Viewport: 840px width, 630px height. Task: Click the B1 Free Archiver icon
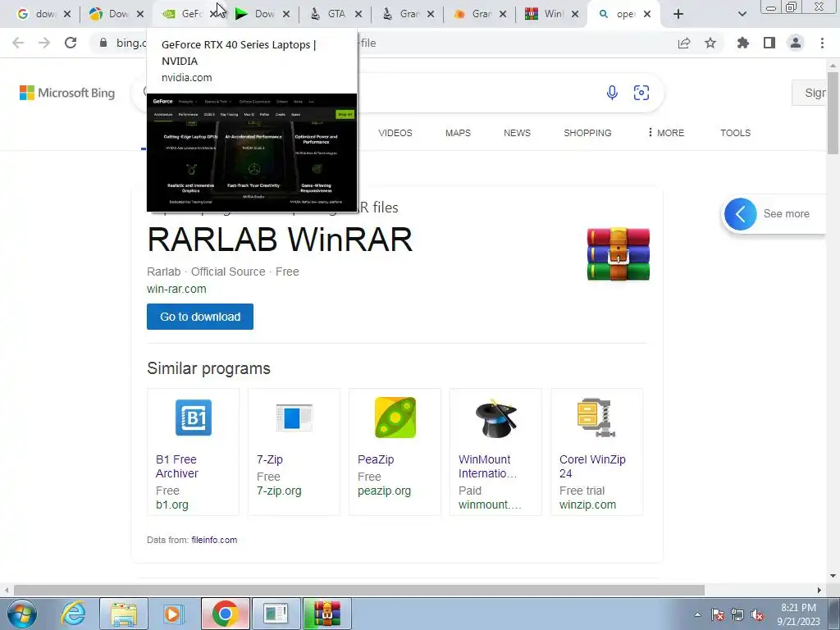pos(194,418)
